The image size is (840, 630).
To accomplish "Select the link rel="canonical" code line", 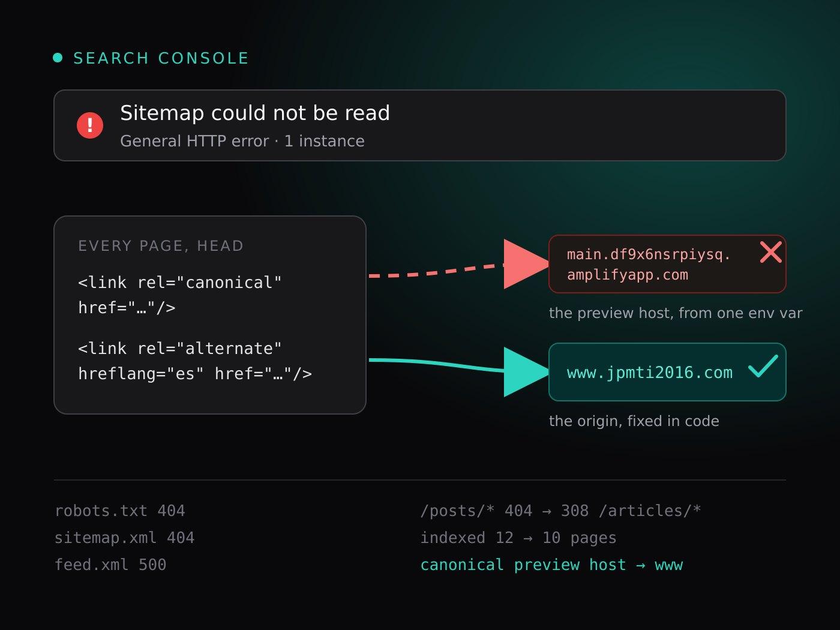I will 180,295.
